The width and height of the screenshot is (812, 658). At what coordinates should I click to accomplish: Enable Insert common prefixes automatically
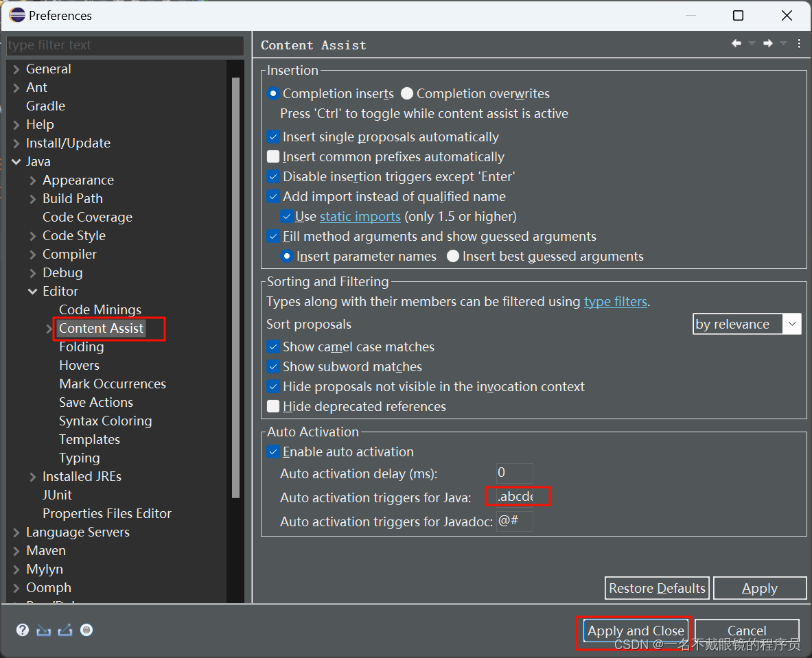(x=273, y=157)
